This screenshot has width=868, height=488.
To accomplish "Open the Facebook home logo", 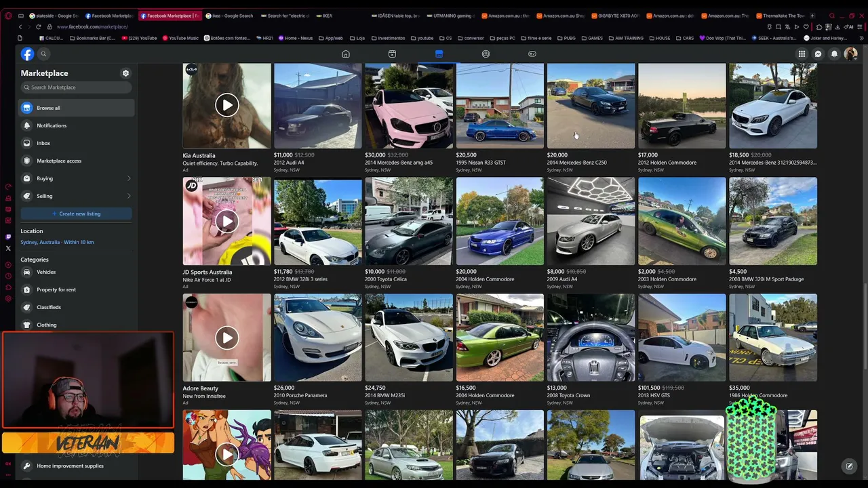I will [x=27, y=54].
